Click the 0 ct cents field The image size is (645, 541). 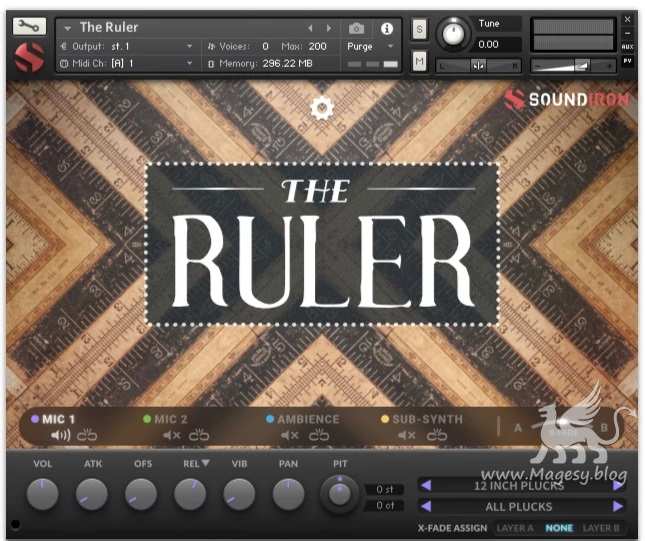(x=385, y=505)
